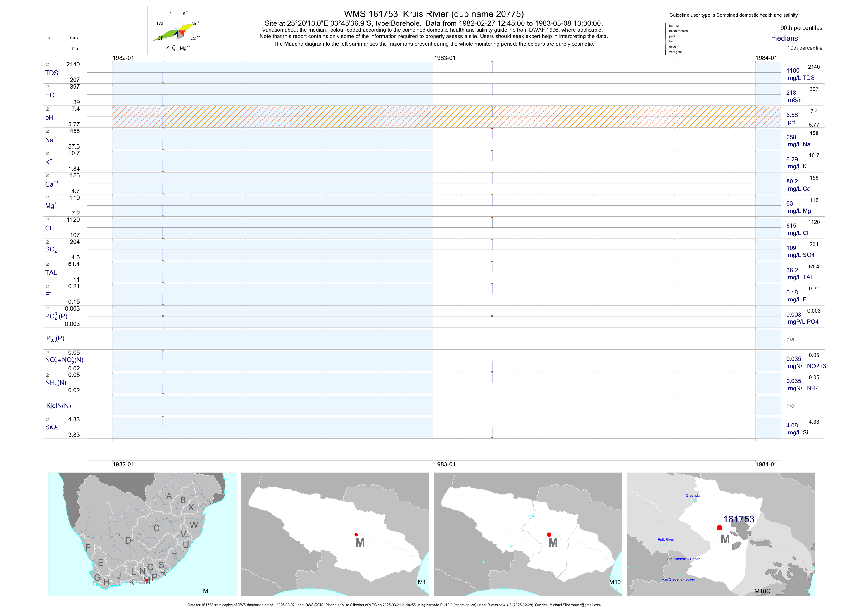Click the top 1983-01 timeline label

[445, 58]
